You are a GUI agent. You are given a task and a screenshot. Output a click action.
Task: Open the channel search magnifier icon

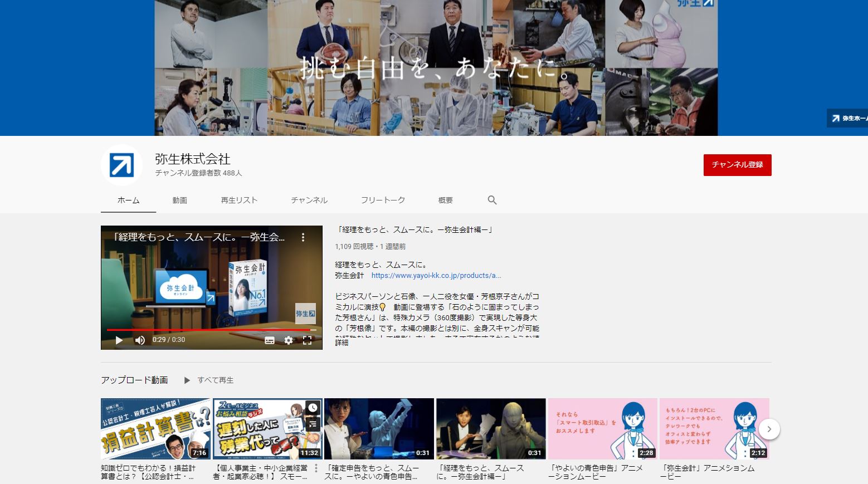[x=492, y=200]
